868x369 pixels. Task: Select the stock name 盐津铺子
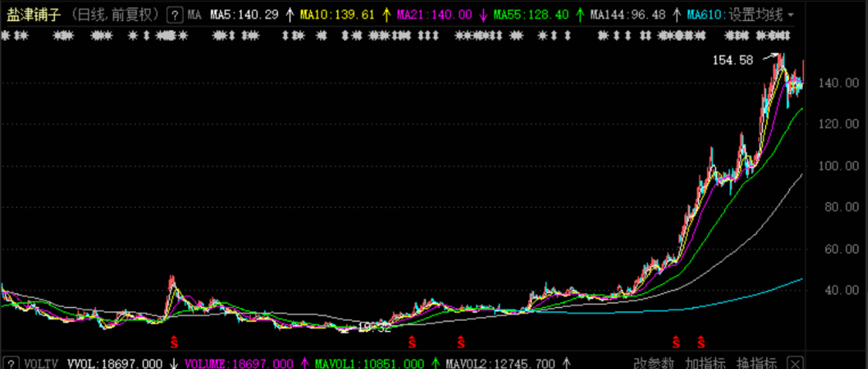coord(34,15)
